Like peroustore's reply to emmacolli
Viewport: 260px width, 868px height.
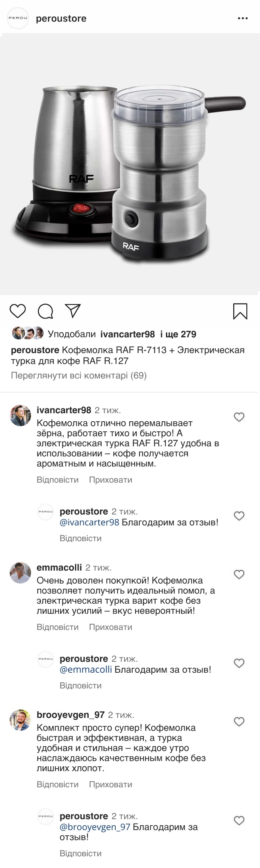239,663
